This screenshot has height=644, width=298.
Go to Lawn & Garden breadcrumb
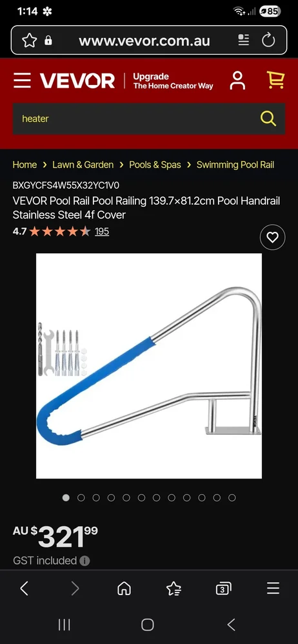tap(83, 165)
